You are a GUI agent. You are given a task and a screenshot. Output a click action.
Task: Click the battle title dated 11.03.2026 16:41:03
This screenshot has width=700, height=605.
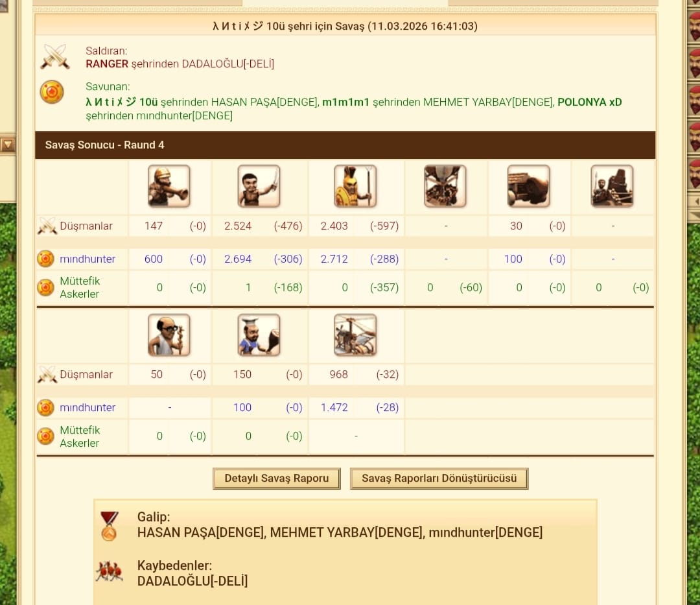coord(345,26)
